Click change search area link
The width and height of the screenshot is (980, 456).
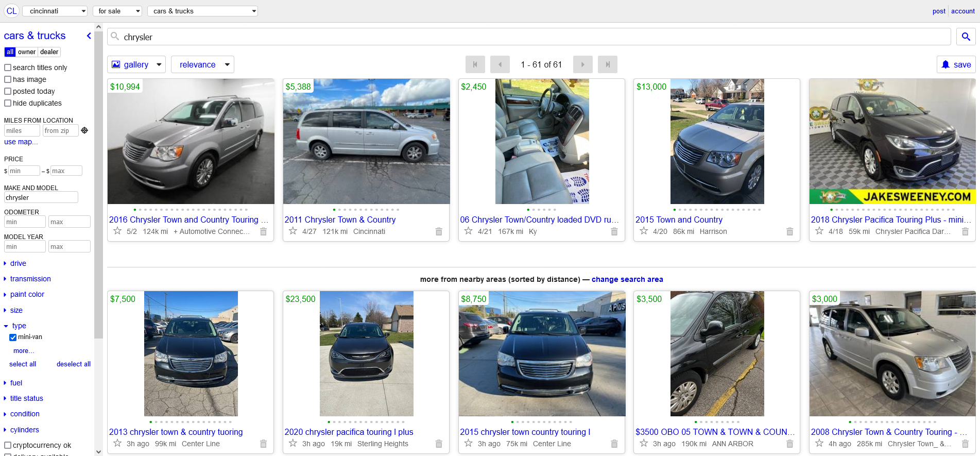point(627,279)
